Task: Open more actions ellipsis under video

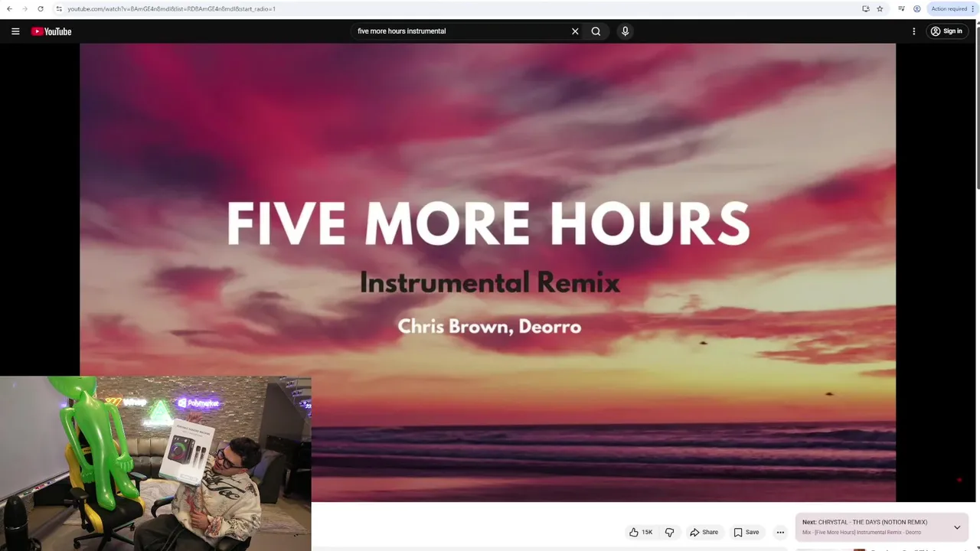Action: 780,532
